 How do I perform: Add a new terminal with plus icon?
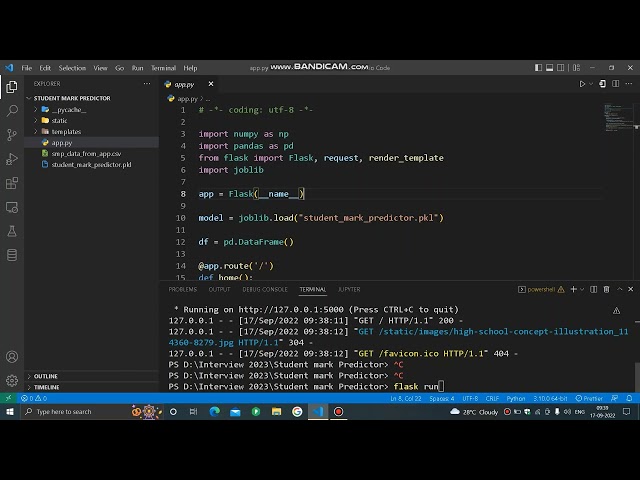tap(573, 289)
